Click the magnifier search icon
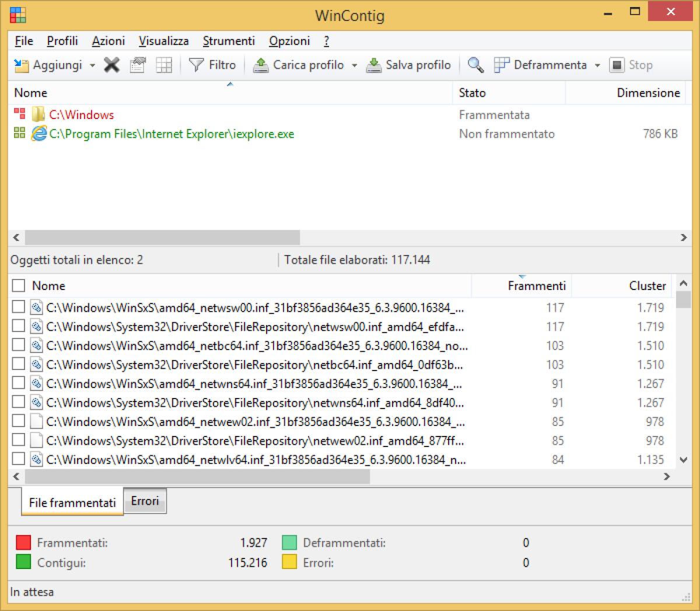The image size is (700, 611). coord(475,65)
